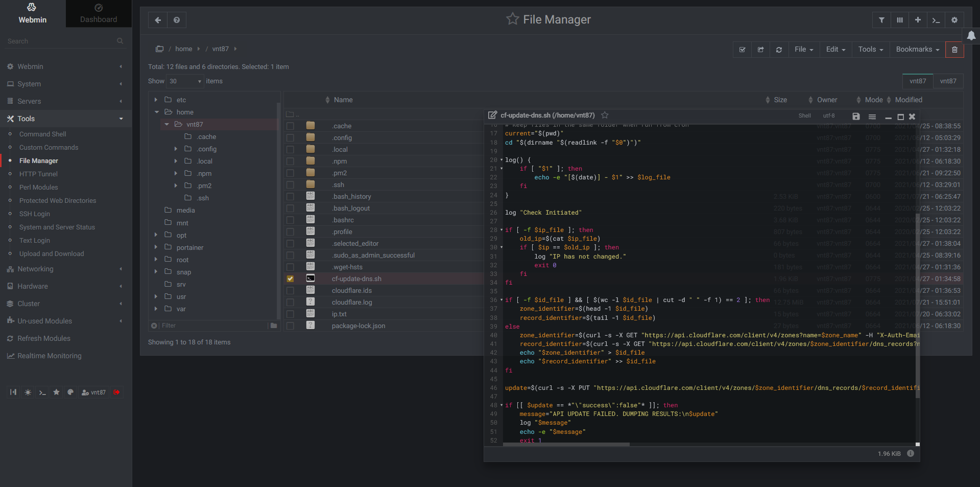This screenshot has height=487, width=980.
Task: Click the save icon in editor header
Action: pos(856,117)
